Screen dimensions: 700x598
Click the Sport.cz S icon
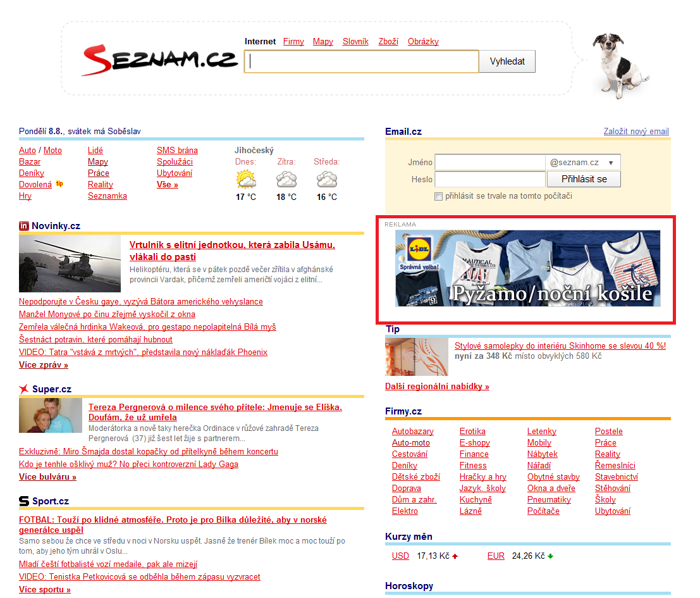click(23, 501)
